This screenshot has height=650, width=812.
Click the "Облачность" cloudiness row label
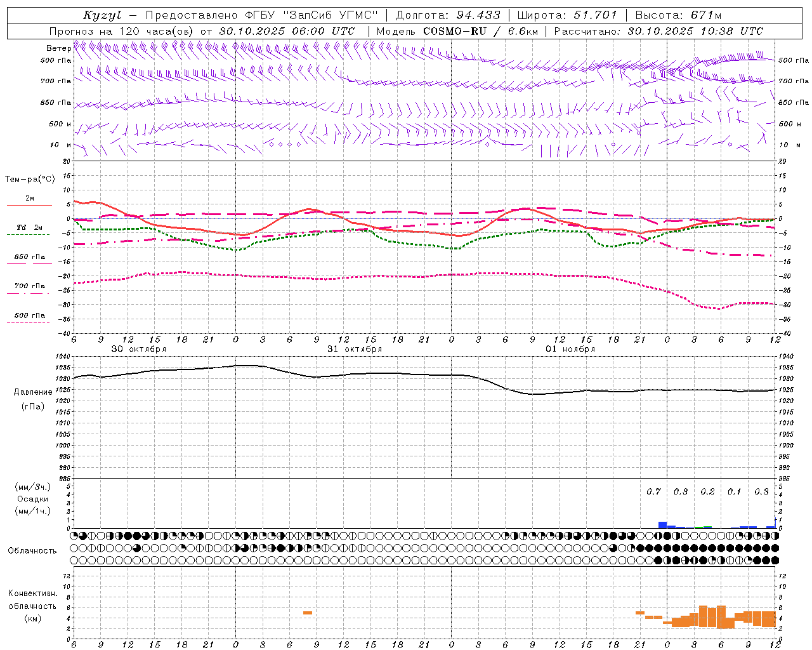[x=32, y=550]
